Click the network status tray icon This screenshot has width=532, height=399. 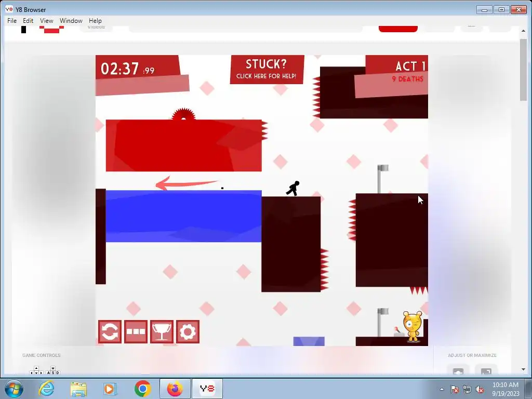(x=467, y=389)
